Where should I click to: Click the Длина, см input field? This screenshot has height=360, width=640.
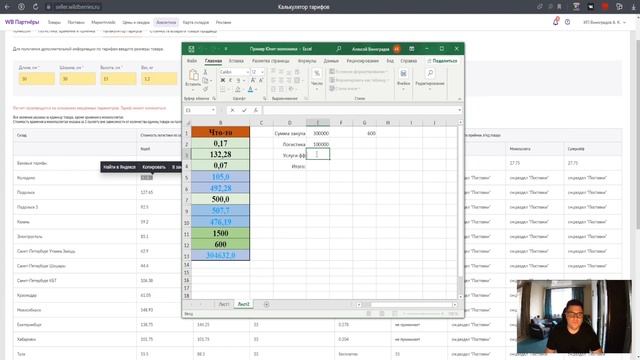point(36,79)
